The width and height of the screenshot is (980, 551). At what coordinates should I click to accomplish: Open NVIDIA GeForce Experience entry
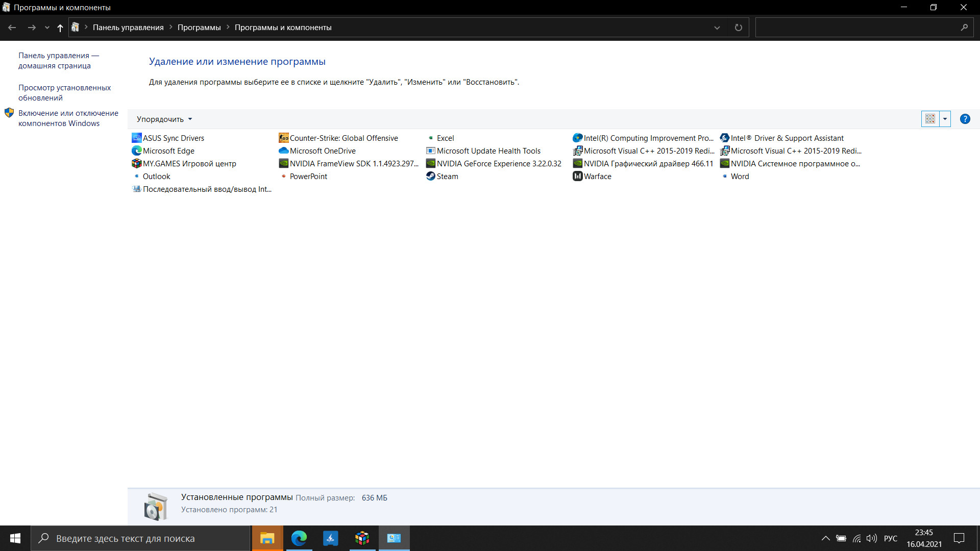point(499,163)
